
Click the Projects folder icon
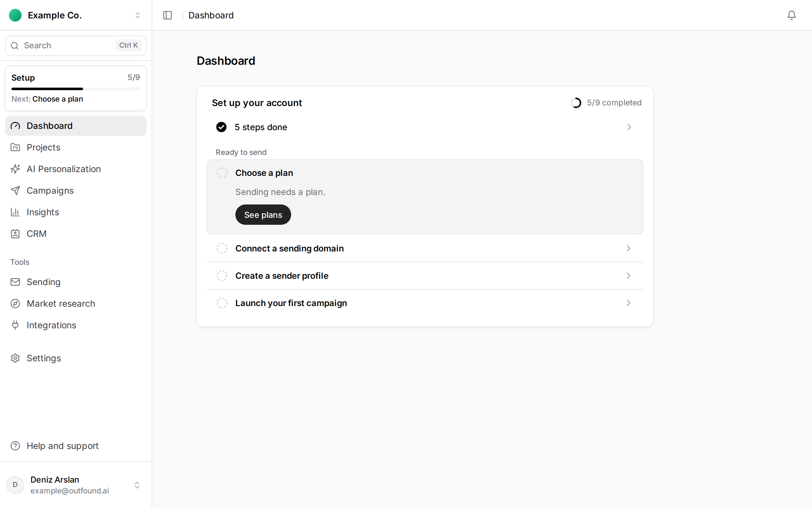pos(15,147)
